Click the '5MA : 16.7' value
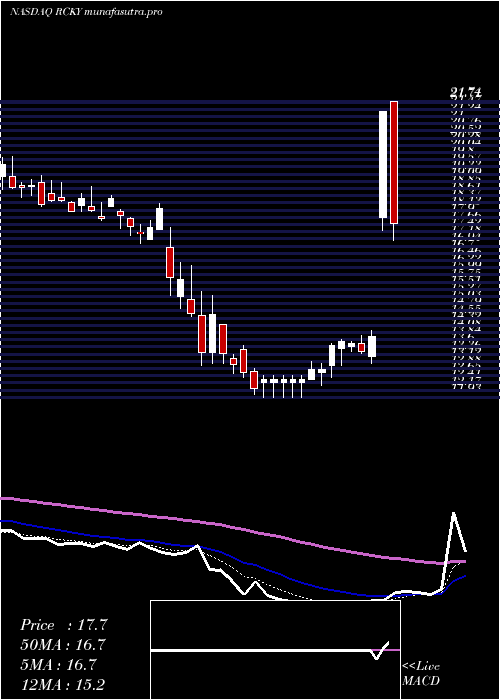This screenshot has height=700, width=500. pyautogui.click(x=58, y=665)
